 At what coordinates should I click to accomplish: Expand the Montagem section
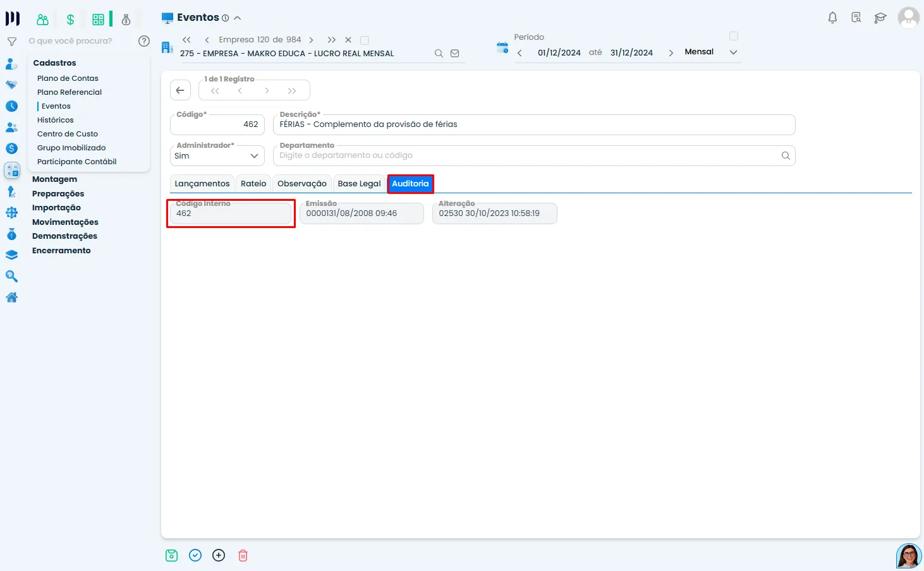[54, 179]
